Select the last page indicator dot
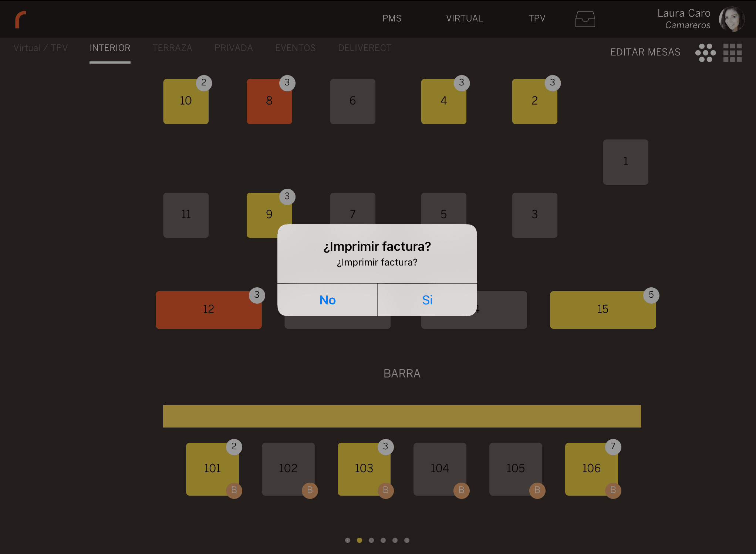 pyautogui.click(x=407, y=540)
